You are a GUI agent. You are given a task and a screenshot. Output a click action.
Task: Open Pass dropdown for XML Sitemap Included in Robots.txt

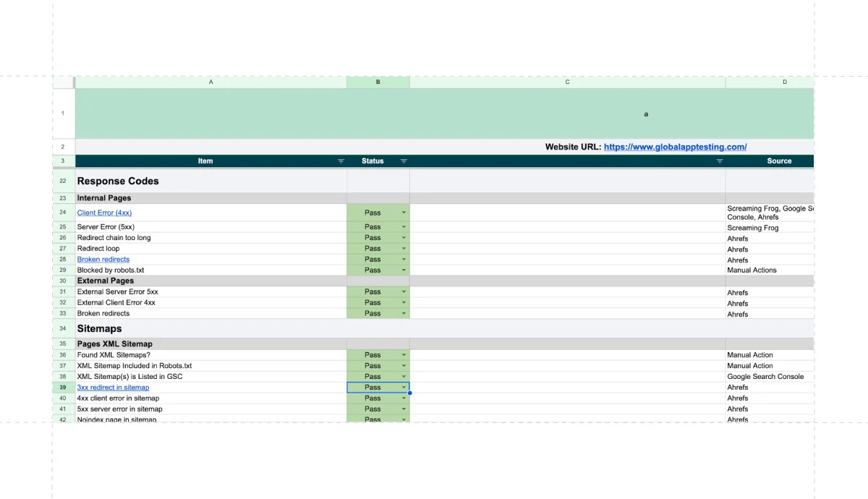point(404,366)
